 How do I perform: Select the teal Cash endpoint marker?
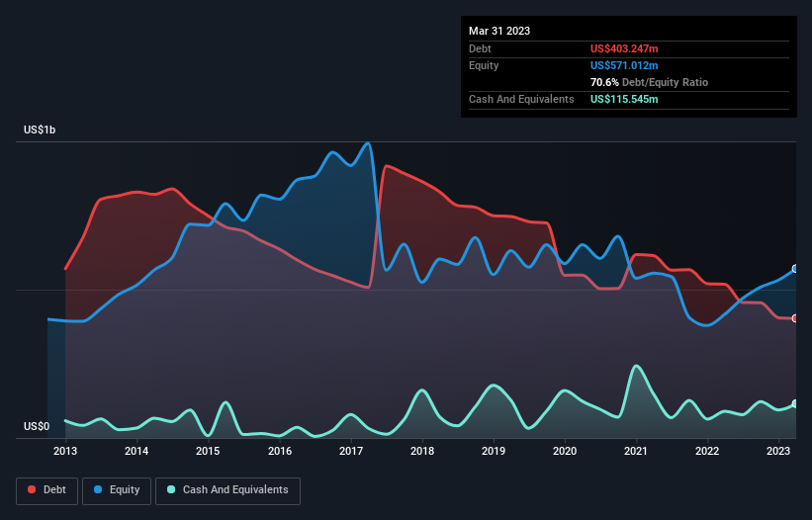coord(795,403)
